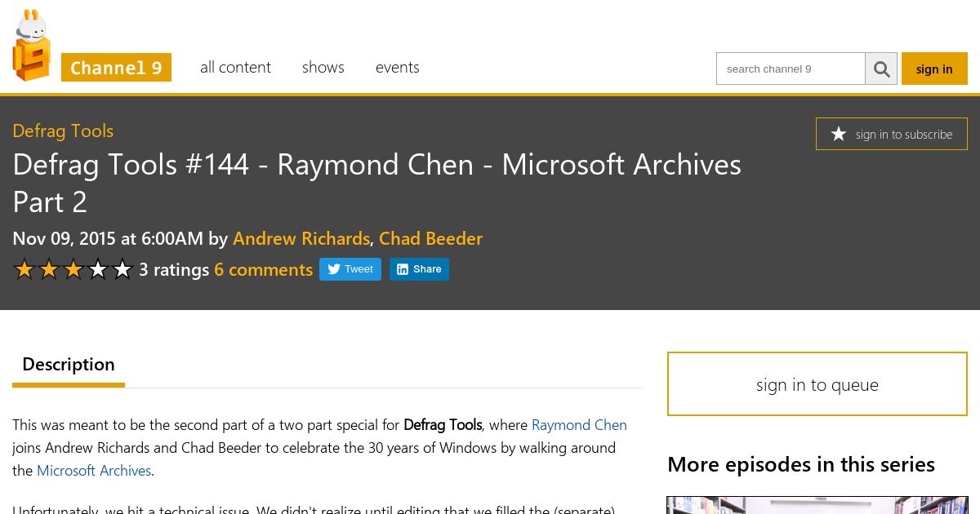This screenshot has height=514, width=980.
Task: Open the Defrag Tools series link
Action: (x=63, y=131)
